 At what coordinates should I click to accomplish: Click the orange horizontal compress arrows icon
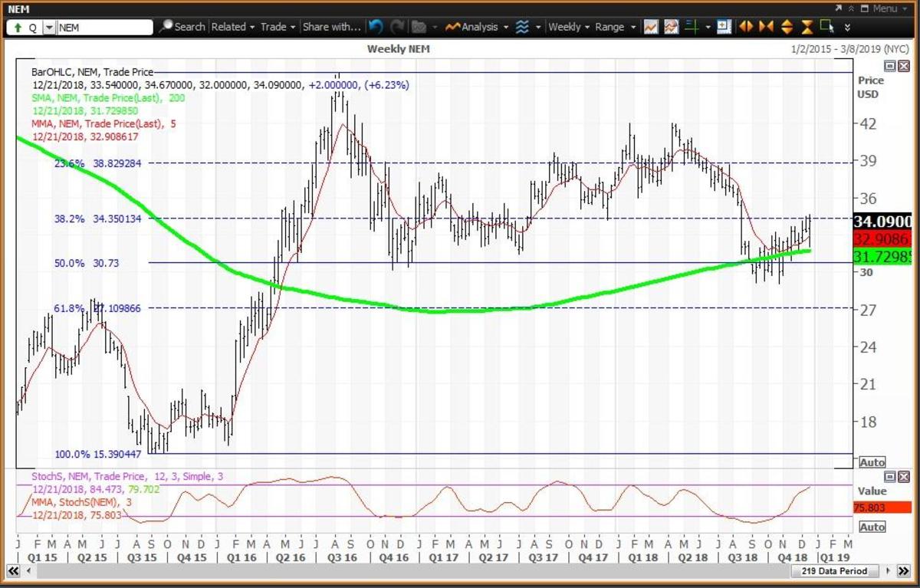[766, 27]
